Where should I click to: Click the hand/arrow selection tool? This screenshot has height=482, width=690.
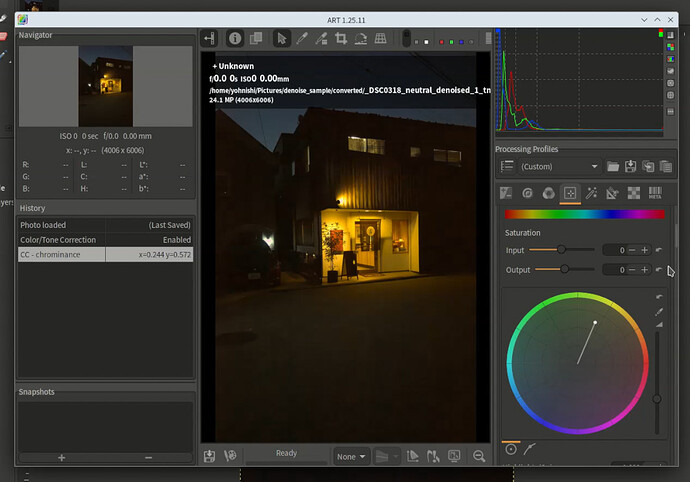tap(282, 39)
